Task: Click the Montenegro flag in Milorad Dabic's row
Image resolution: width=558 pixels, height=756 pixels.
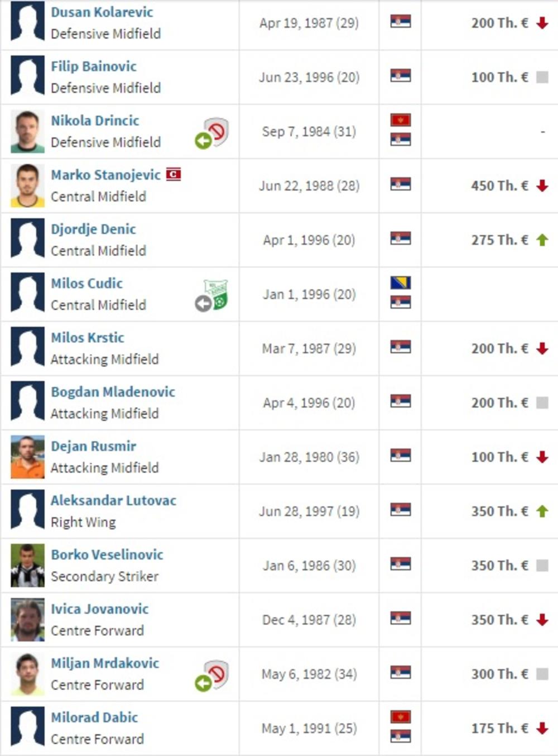Action: [x=401, y=717]
